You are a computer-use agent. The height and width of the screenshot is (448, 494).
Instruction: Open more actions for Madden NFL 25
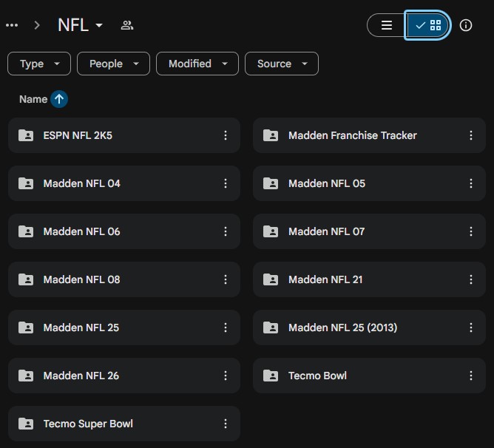click(x=226, y=327)
